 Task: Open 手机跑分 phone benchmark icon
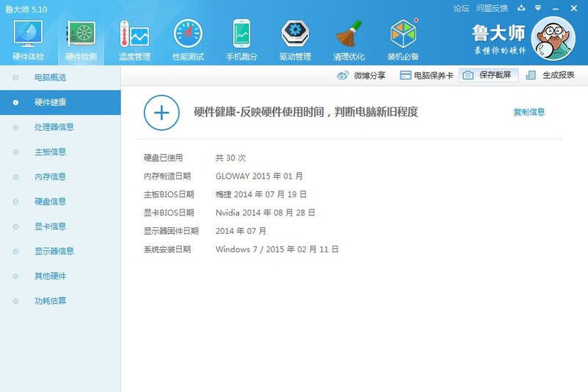click(242, 33)
